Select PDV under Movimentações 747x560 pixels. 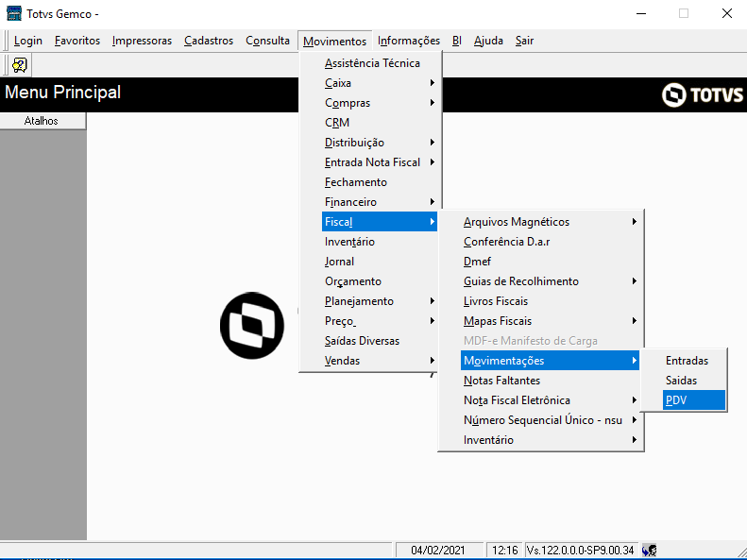(x=694, y=400)
